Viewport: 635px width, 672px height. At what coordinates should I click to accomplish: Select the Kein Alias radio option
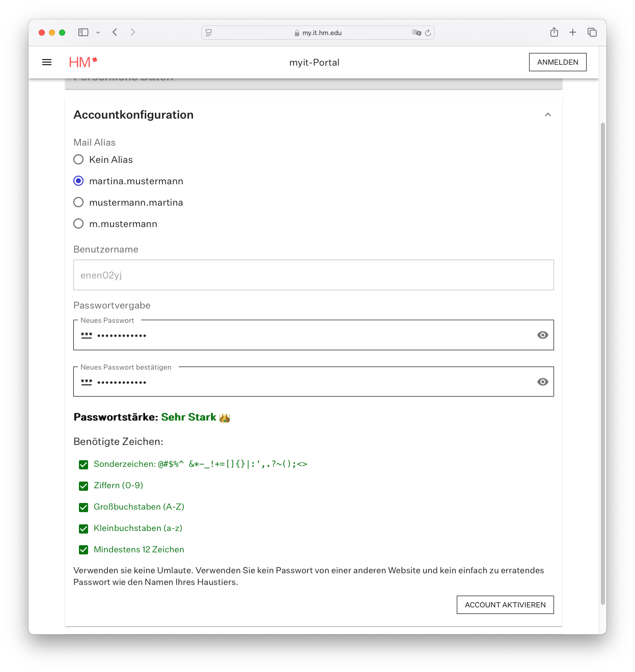[78, 159]
